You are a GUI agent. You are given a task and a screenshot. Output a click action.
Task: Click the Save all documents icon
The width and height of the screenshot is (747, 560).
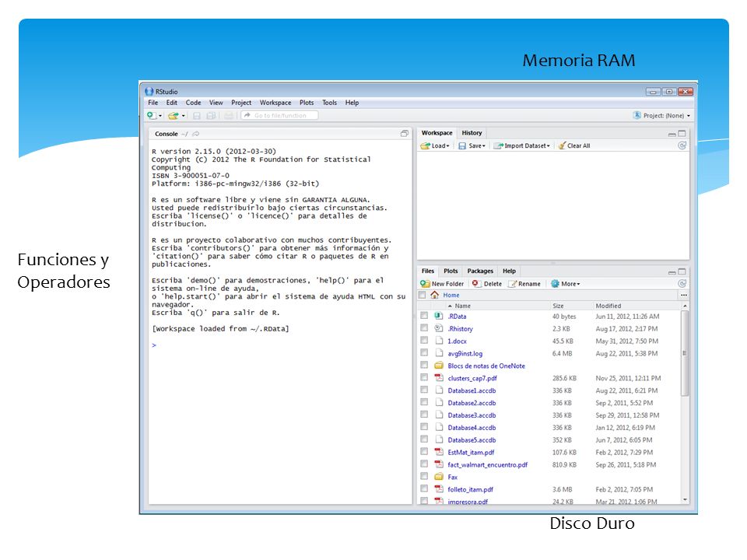point(211,115)
